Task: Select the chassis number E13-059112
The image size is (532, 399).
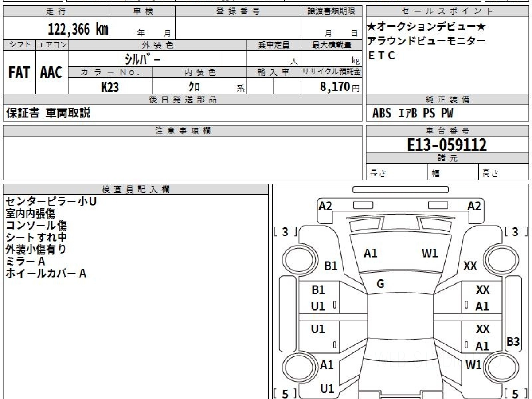Action: coord(447,145)
